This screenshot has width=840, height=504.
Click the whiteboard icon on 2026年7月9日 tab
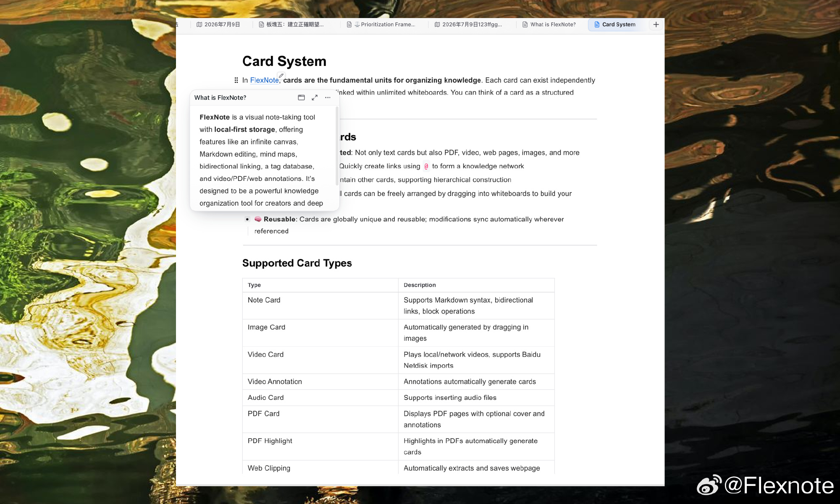(x=199, y=24)
